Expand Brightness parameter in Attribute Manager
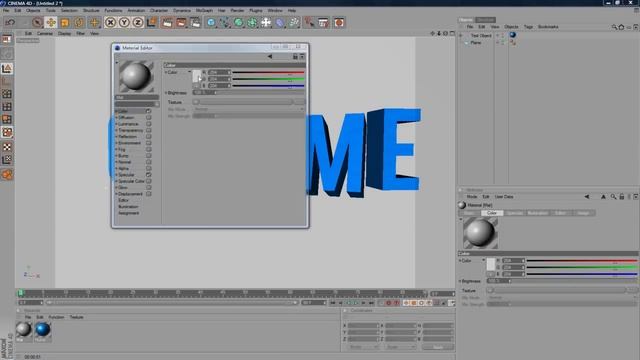 460,281
